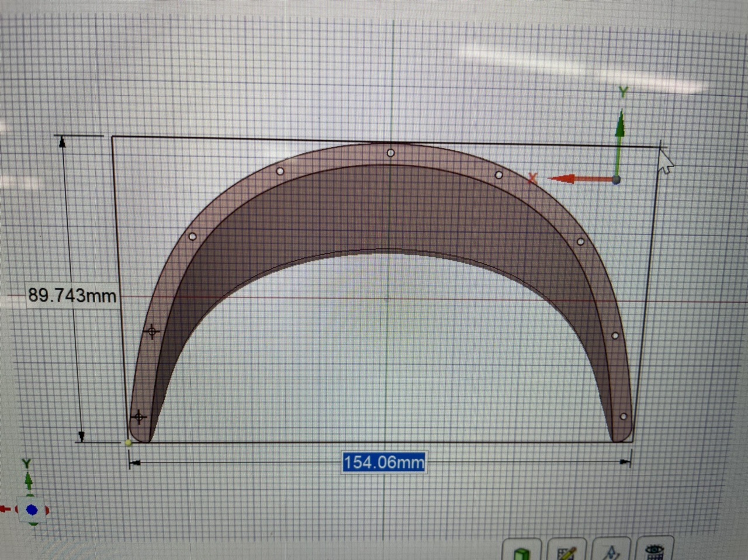Click the highlighted 154.06mm width dimension field

pyautogui.click(x=383, y=462)
